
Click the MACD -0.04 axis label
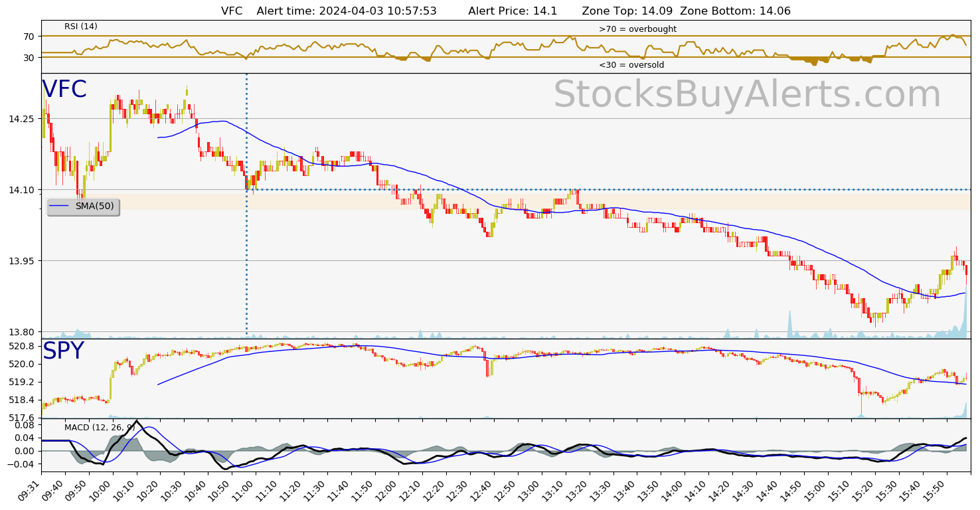21,464
